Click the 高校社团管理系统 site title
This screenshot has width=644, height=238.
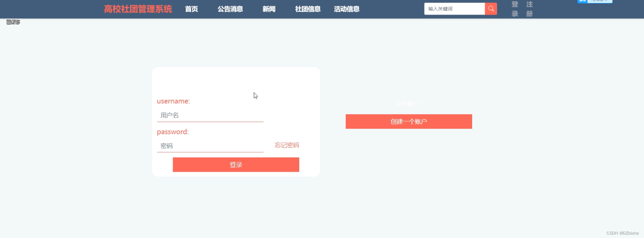click(138, 9)
